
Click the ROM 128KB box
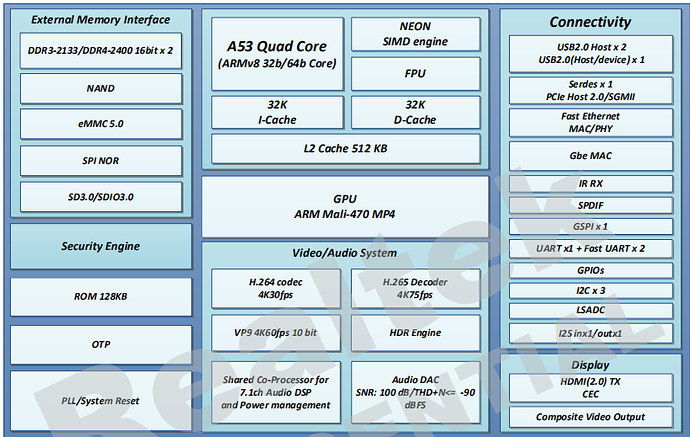click(x=101, y=297)
